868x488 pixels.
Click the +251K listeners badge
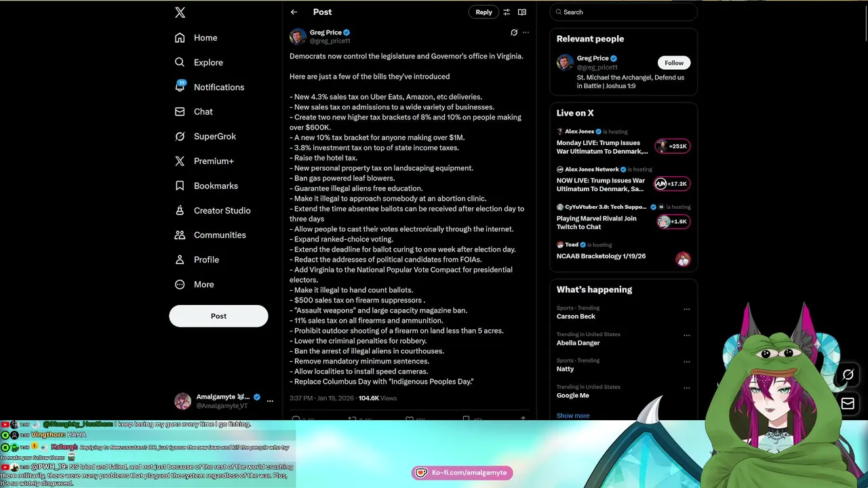click(673, 146)
